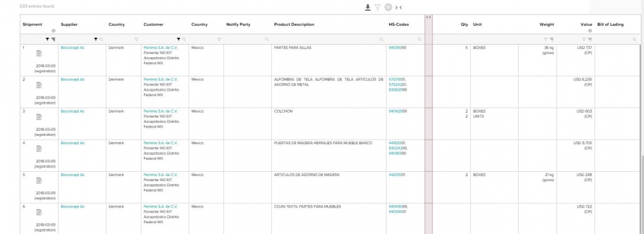View document details for shipment 1

pyautogui.click(x=39, y=53)
